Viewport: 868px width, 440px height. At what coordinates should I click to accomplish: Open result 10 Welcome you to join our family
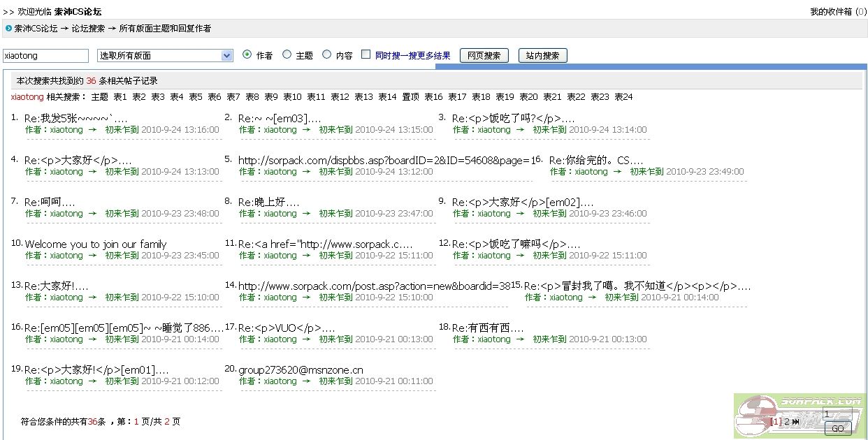96,244
